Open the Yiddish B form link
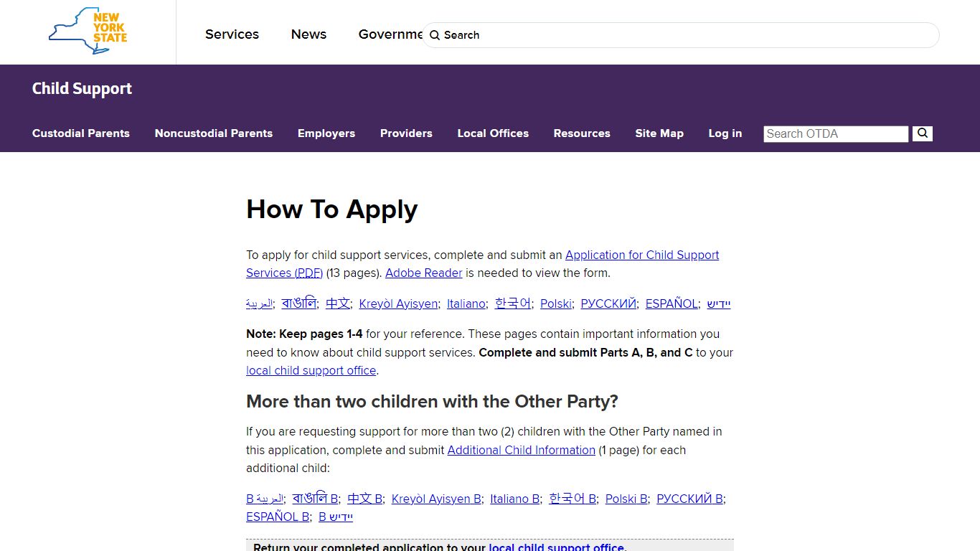The image size is (980, 551). [336, 517]
